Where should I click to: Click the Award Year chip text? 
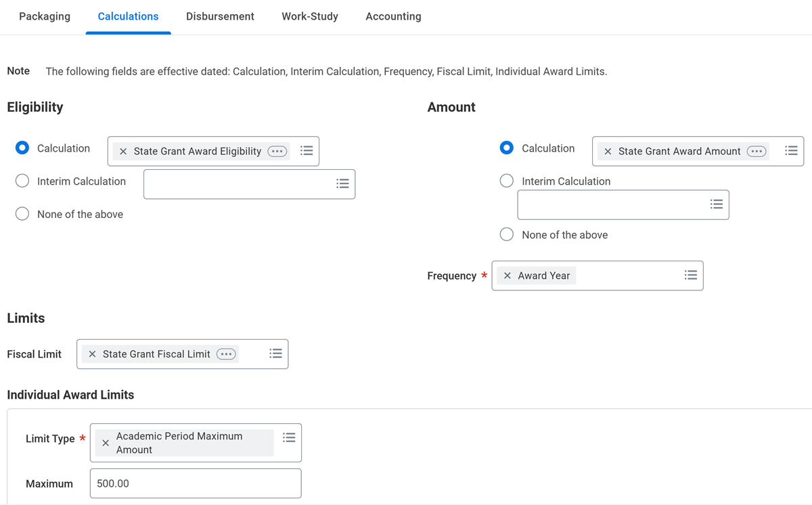(544, 276)
